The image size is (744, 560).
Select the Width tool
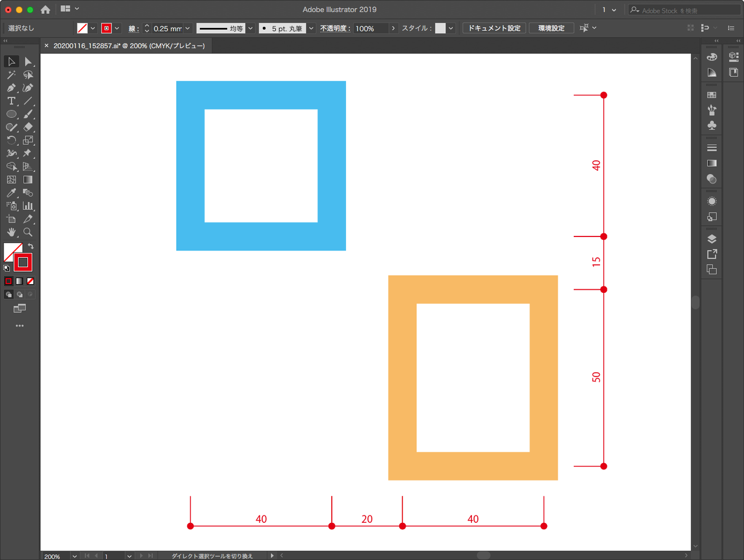click(x=11, y=153)
